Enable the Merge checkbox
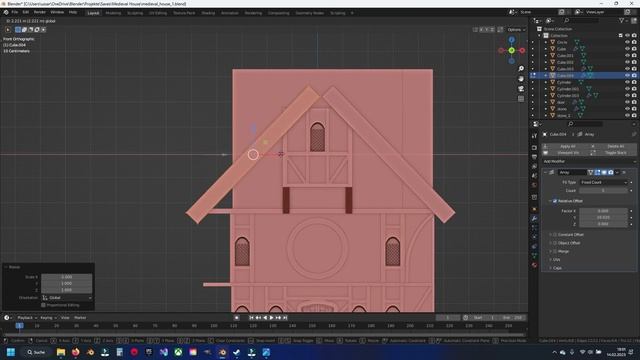Screen dimensions: 640x360 coord(555,251)
